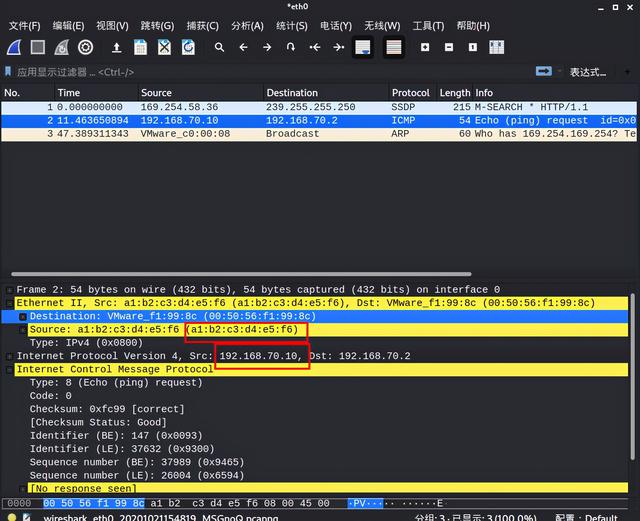Jump to the first packet
Viewport: 640px width, 521px height.
[x=314, y=47]
